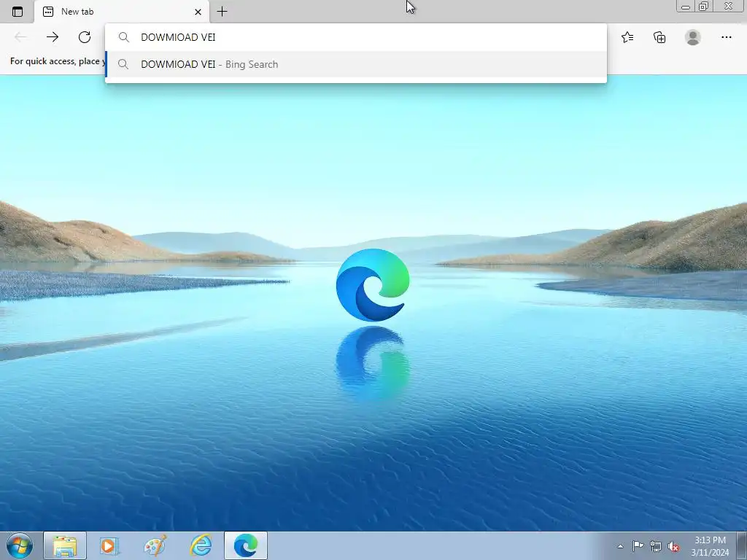Close the New tab tab
This screenshot has height=560, width=747.
click(x=198, y=12)
